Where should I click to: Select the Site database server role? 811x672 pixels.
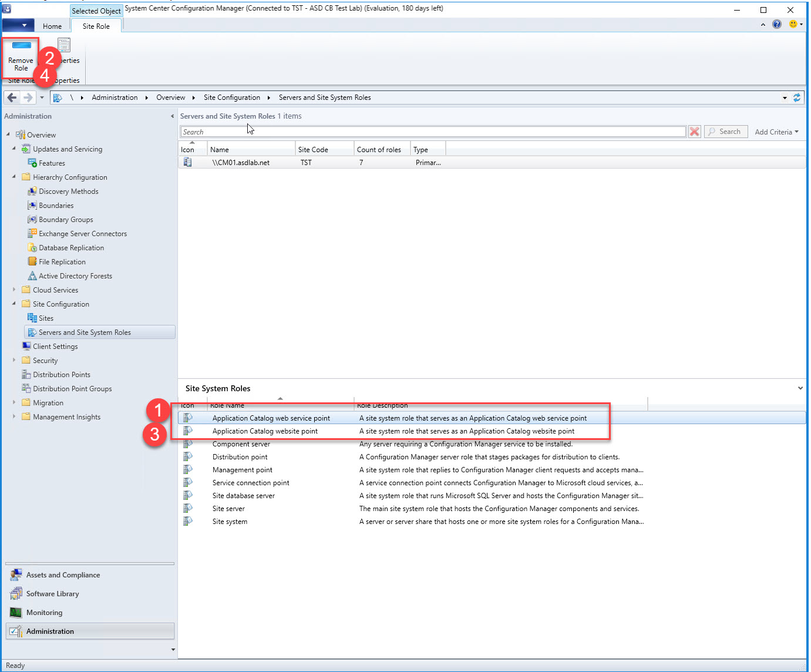point(491,496)
